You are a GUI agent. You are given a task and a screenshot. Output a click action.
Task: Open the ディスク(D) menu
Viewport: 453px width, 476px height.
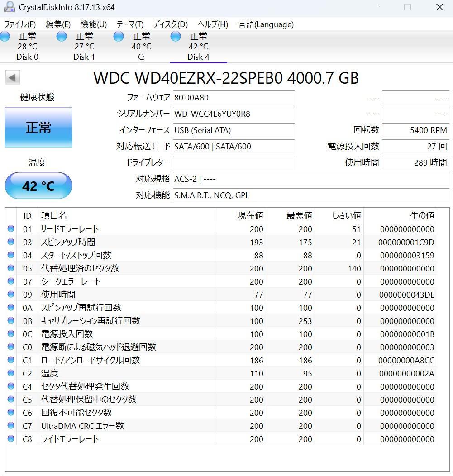(170, 24)
